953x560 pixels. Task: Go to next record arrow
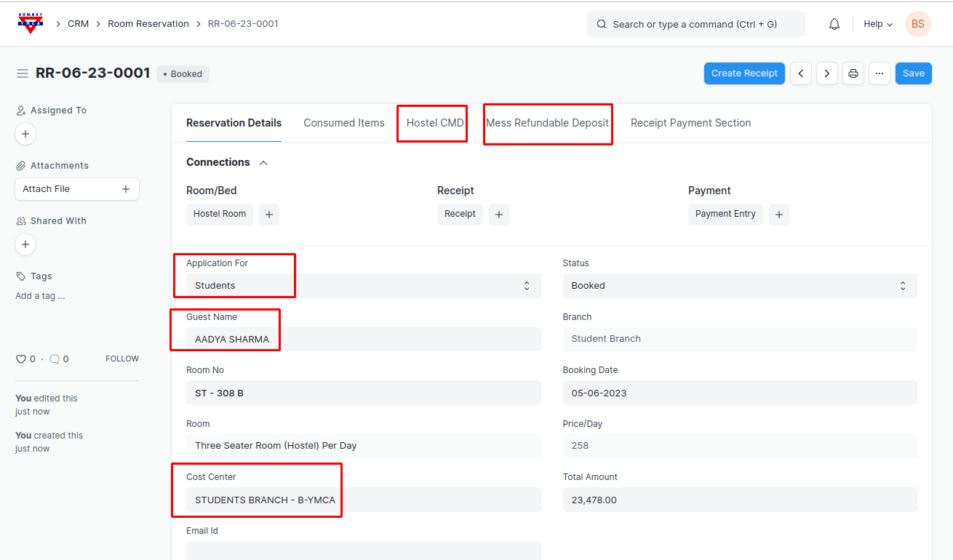(x=826, y=73)
